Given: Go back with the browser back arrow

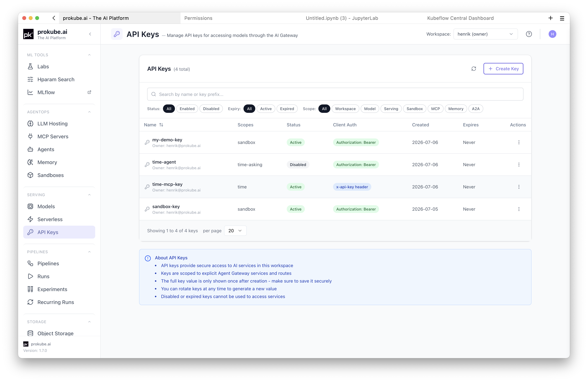Looking at the screenshot, I should pos(54,18).
